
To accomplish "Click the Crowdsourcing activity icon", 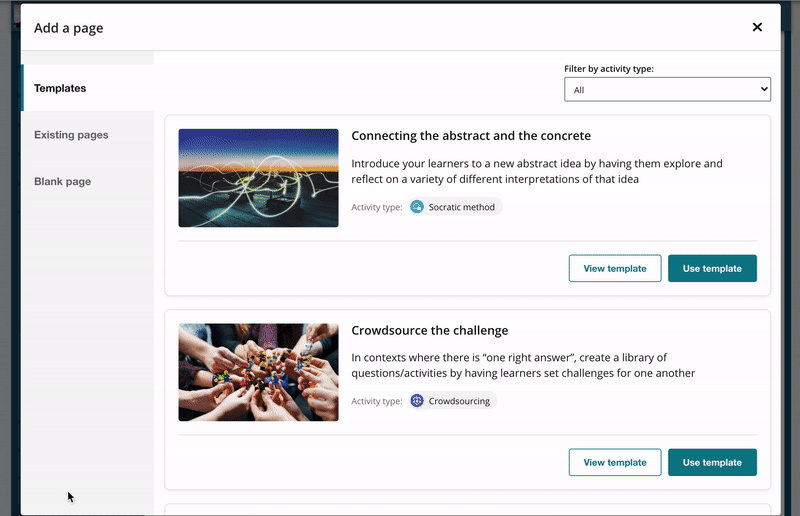I will tap(418, 401).
